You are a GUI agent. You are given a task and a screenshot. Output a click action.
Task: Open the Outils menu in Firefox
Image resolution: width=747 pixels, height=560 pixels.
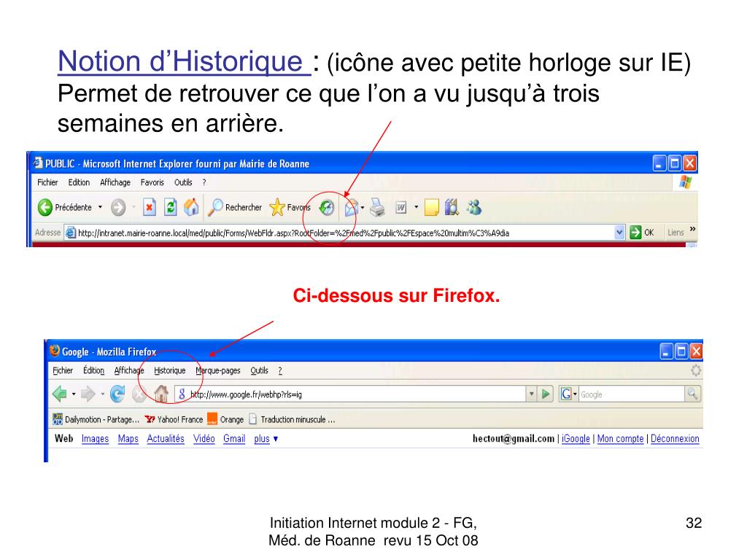[259, 370]
